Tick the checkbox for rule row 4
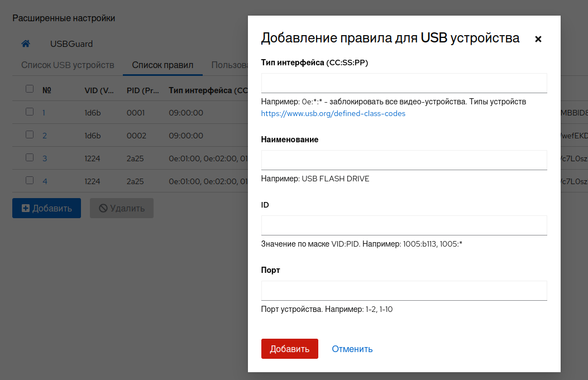This screenshot has width=588, height=380. click(x=30, y=180)
